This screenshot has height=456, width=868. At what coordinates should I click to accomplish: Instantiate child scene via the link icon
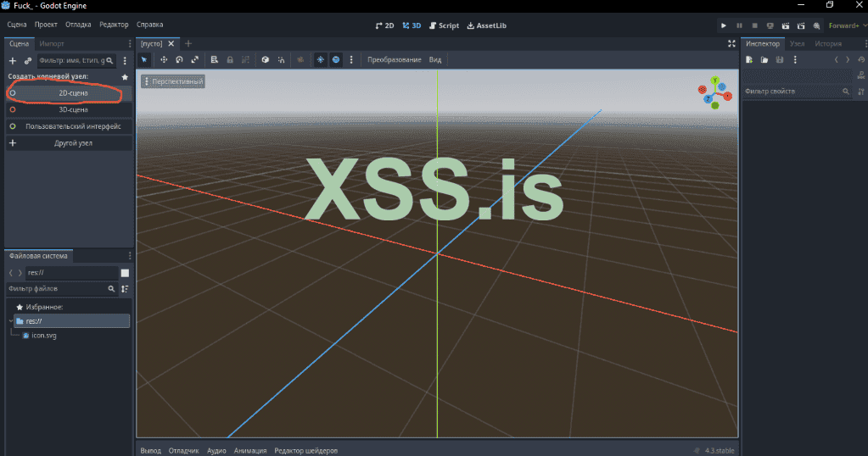coord(28,61)
